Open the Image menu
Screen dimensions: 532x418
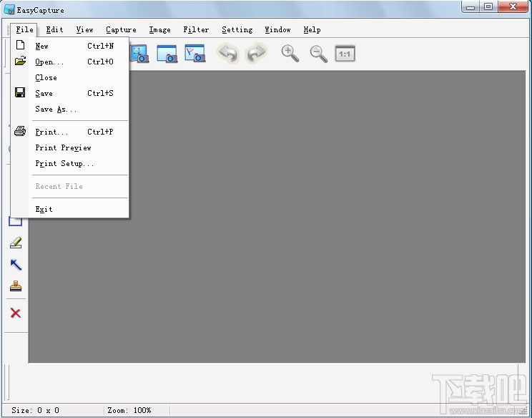(x=159, y=30)
